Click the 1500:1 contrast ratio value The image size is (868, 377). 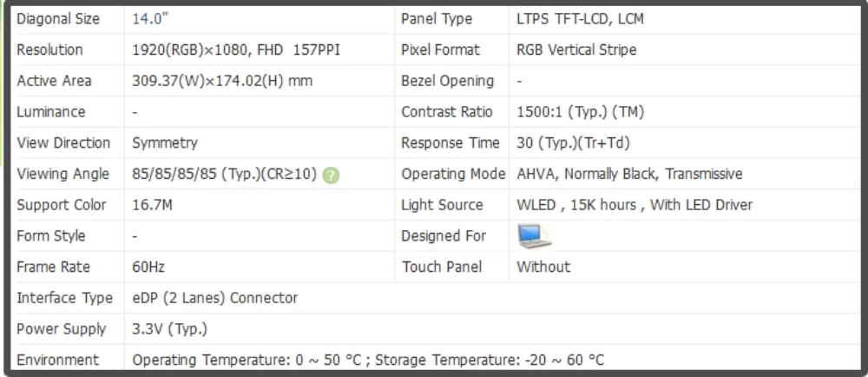[580, 112]
